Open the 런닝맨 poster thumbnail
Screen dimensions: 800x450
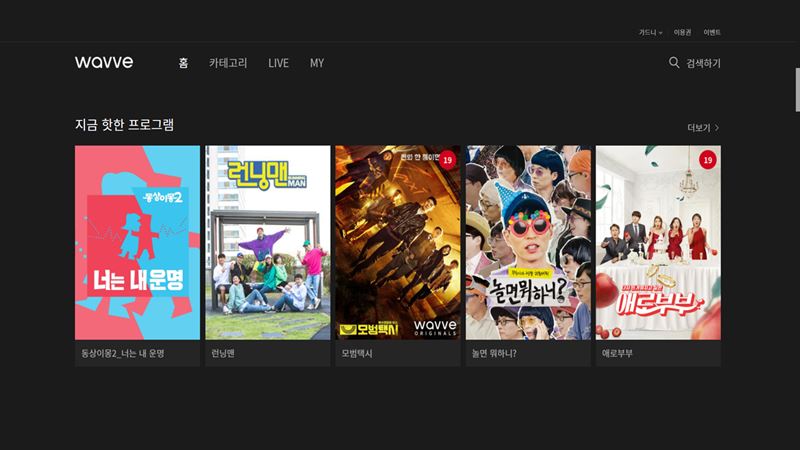[x=267, y=242]
